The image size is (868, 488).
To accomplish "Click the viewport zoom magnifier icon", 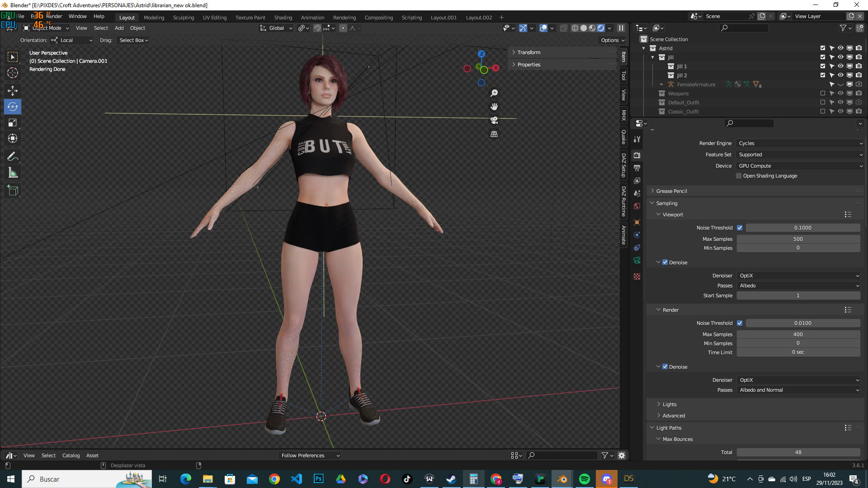I will pos(494,93).
